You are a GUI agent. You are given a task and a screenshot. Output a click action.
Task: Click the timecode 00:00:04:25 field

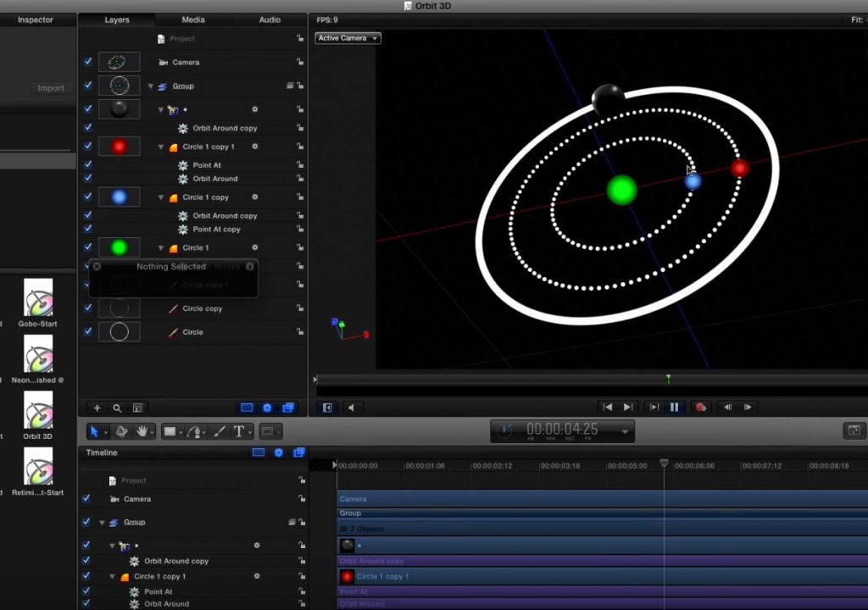click(x=562, y=429)
